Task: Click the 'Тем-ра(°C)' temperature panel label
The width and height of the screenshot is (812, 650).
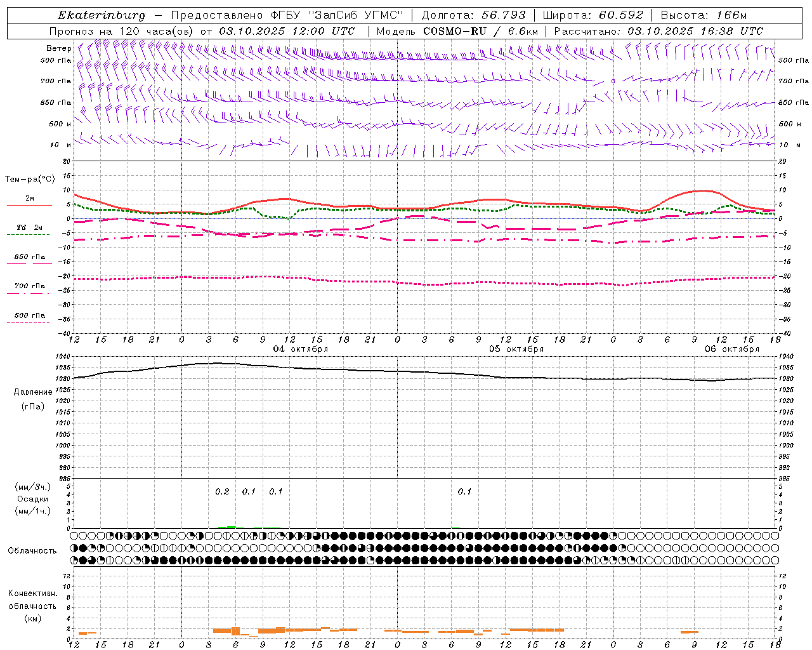Action: coord(30,180)
